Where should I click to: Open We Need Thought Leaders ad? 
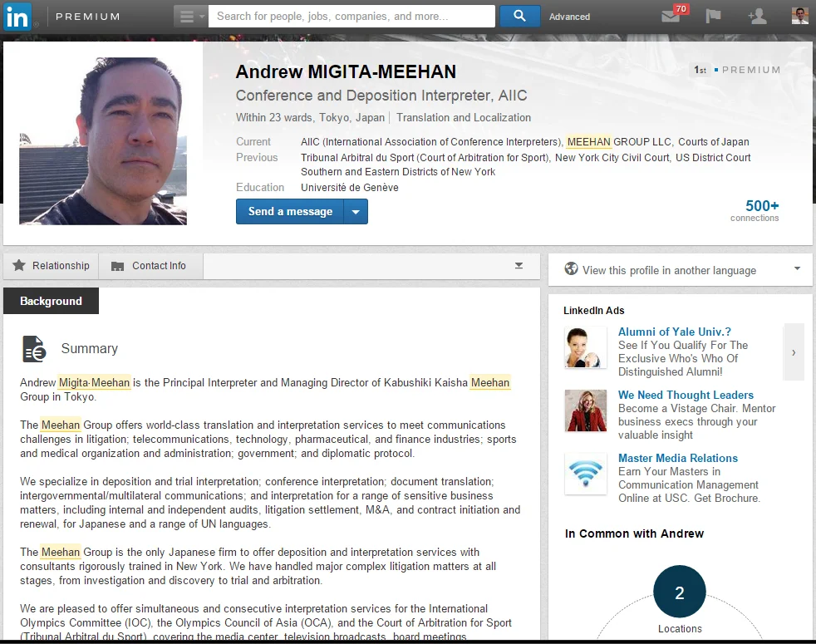pyautogui.click(x=686, y=395)
